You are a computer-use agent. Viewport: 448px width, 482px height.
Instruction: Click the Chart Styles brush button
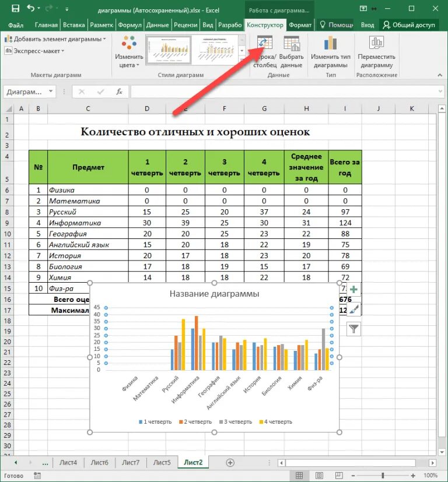coord(354,309)
